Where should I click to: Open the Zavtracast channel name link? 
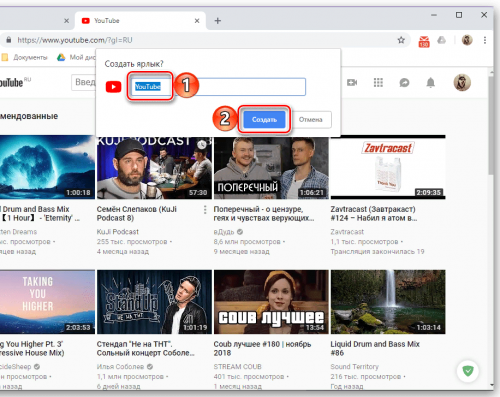(x=347, y=232)
